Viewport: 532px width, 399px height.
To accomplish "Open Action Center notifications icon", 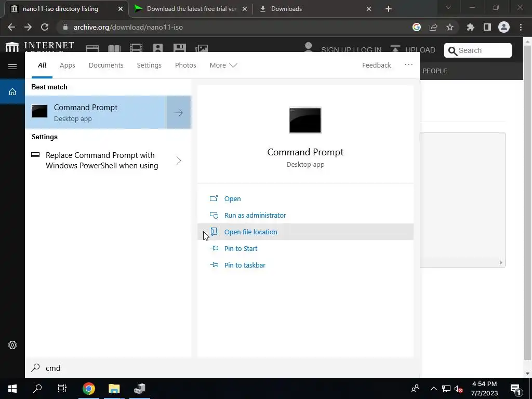I will pos(515,389).
